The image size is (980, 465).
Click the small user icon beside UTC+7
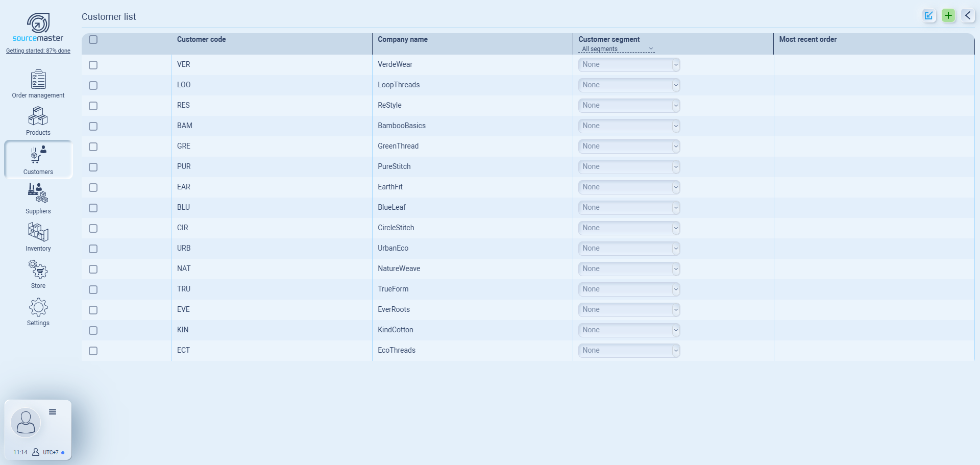click(36, 452)
